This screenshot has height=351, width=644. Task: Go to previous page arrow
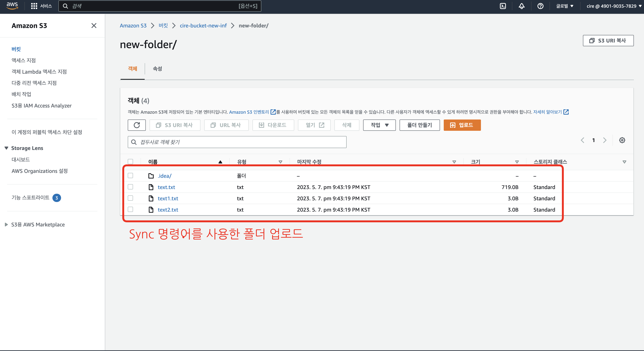click(583, 140)
